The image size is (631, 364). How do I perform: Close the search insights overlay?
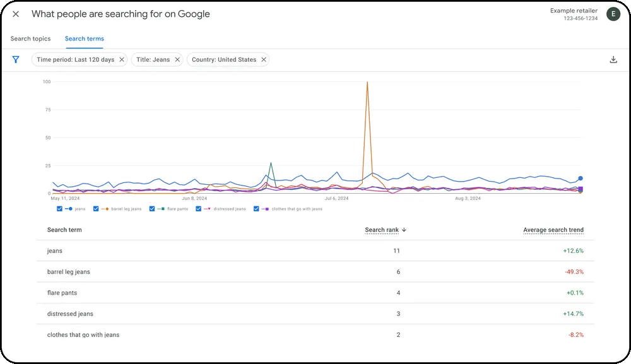coord(16,14)
